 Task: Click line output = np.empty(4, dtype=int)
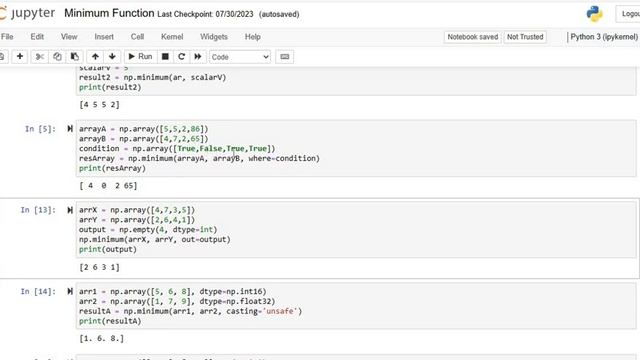click(x=148, y=229)
